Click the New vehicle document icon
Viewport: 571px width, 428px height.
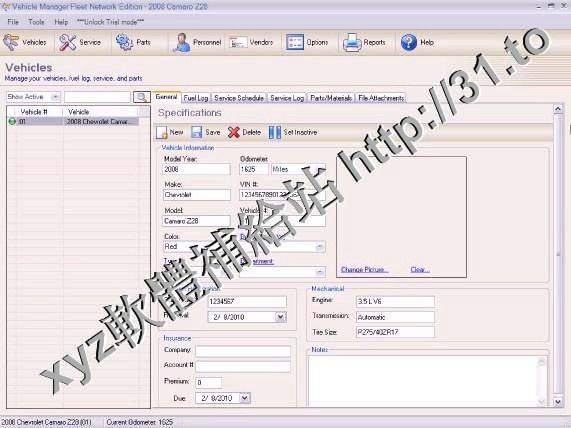click(161, 132)
